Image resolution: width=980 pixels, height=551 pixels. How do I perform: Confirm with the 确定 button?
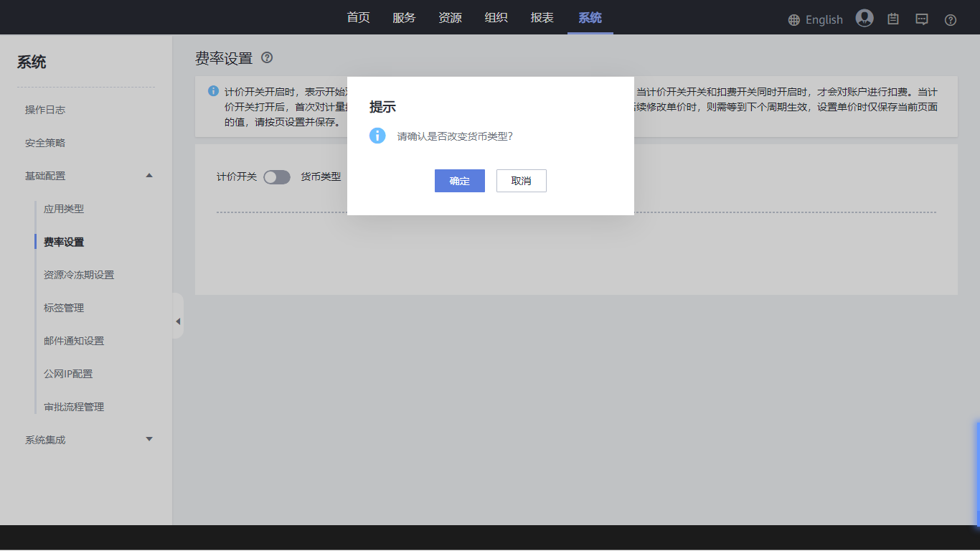click(459, 181)
